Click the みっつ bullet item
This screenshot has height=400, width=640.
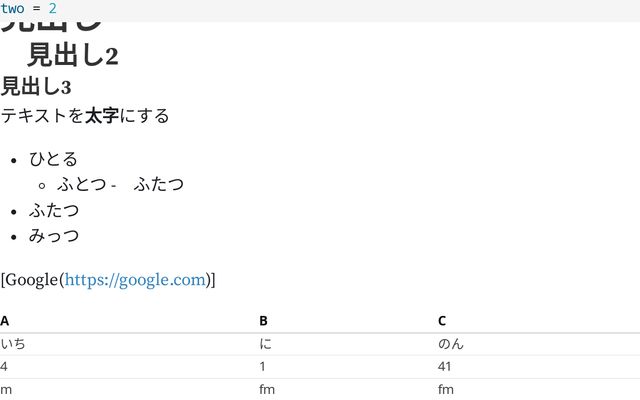pos(54,236)
